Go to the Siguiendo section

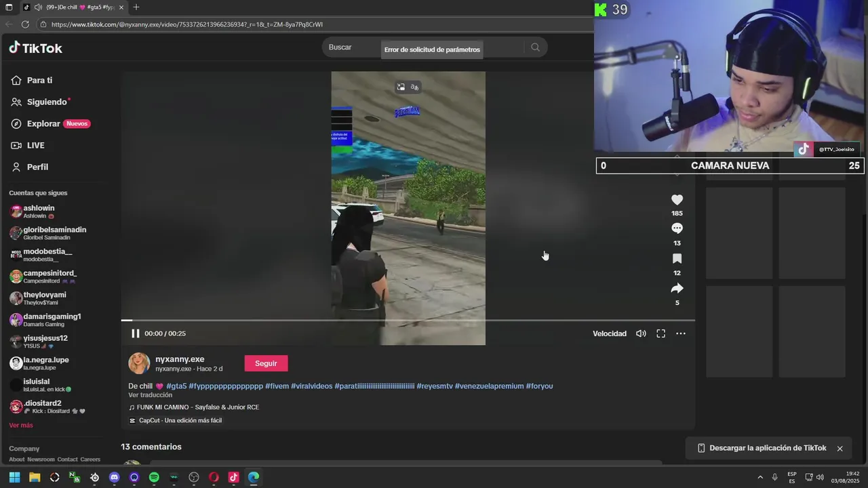coord(40,102)
